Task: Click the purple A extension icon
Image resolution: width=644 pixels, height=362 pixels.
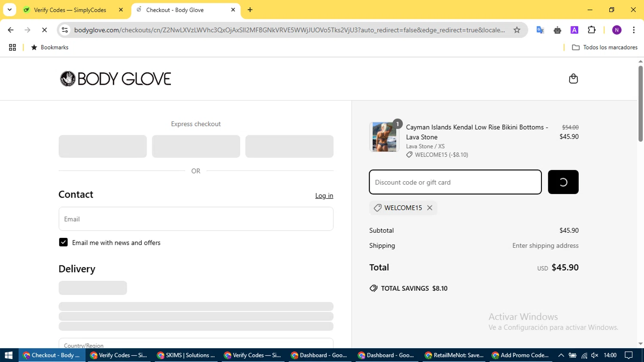Action: click(x=574, y=30)
